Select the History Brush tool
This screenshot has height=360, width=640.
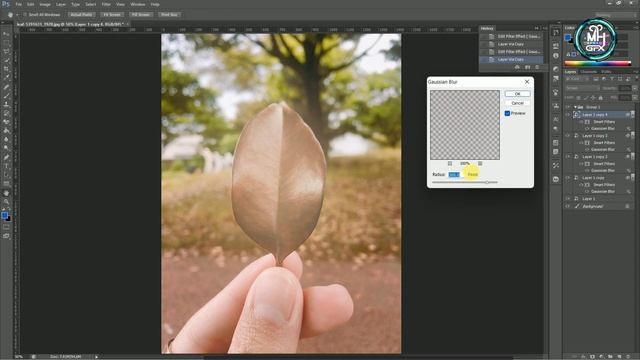(x=6, y=113)
